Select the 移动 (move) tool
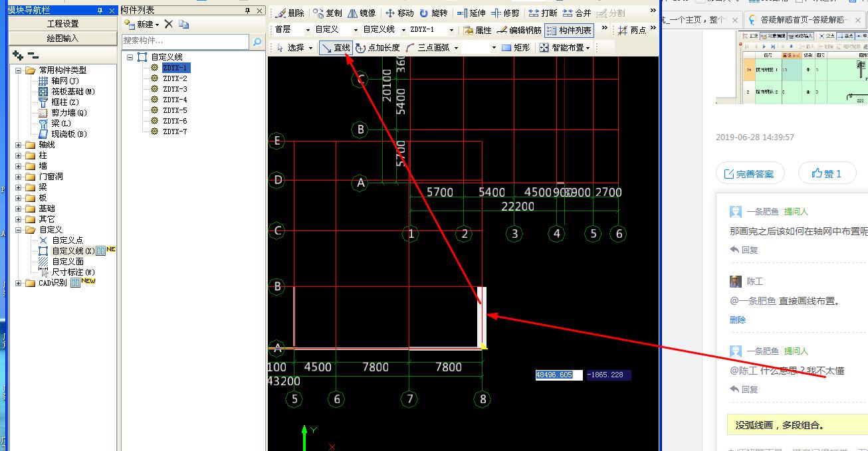Screen dimensions: 868x451 399,13
